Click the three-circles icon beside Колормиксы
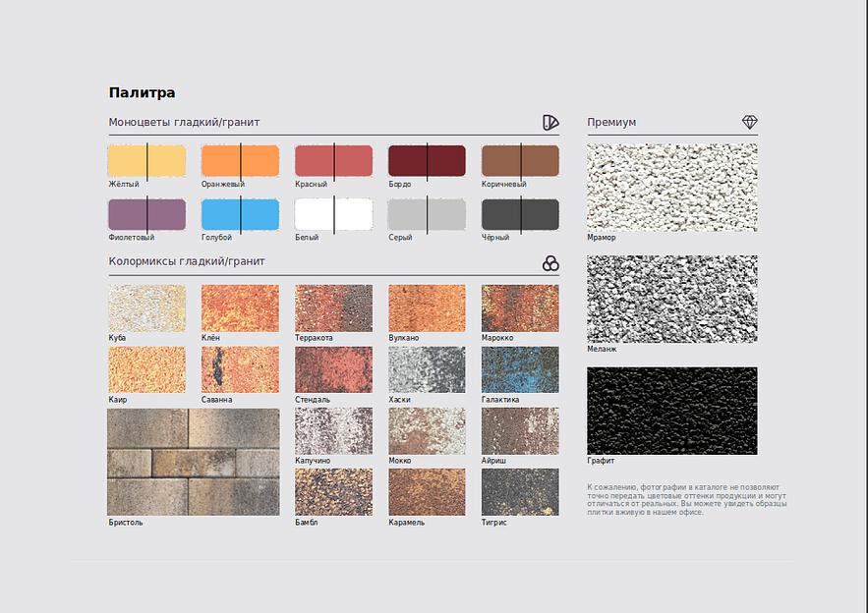Image resolution: width=868 pixels, height=613 pixels. [x=550, y=263]
